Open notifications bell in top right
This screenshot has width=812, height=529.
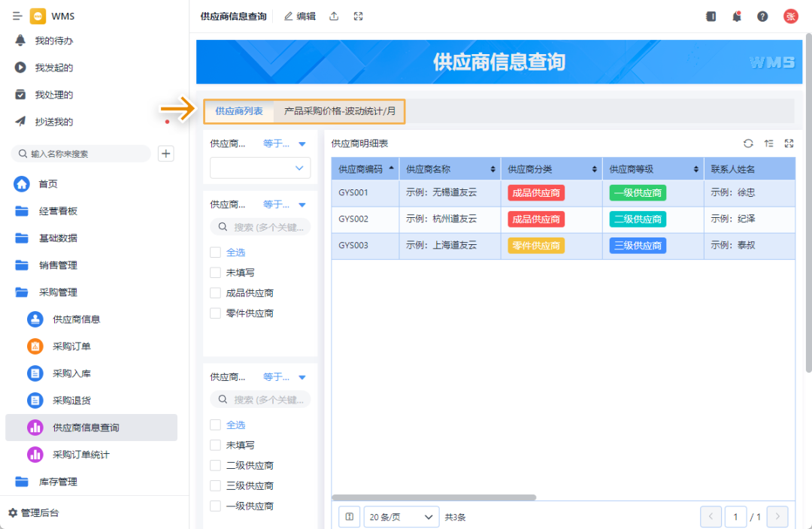pyautogui.click(x=736, y=17)
